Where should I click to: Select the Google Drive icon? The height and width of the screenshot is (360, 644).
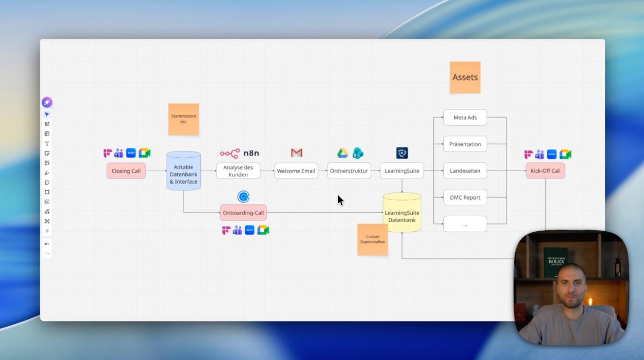(342, 153)
